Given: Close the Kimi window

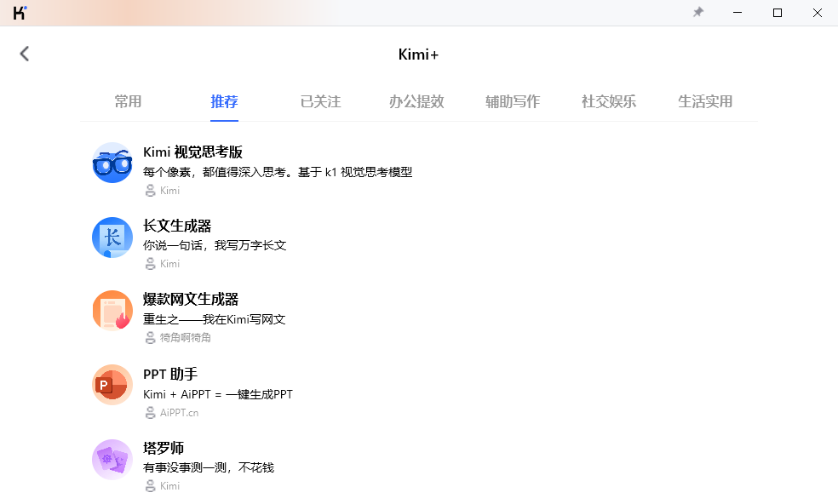Looking at the screenshot, I should point(818,12).
